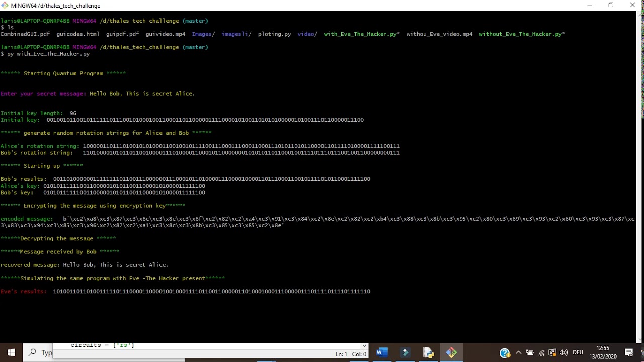The image size is (644, 362).
Task: Click the blue help icon in the tray
Action: (x=505, y=353)
